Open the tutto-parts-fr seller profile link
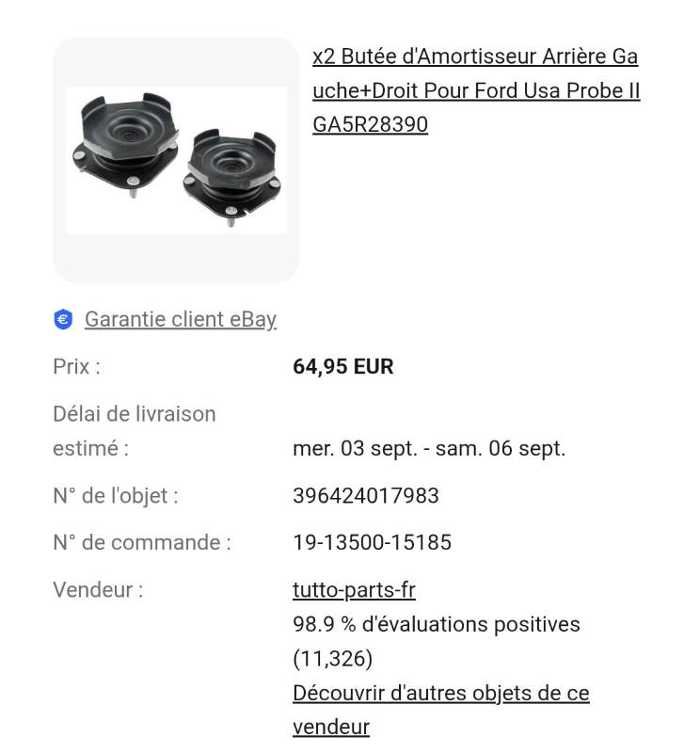Screen dimensions: 700x753 (354, 590)
